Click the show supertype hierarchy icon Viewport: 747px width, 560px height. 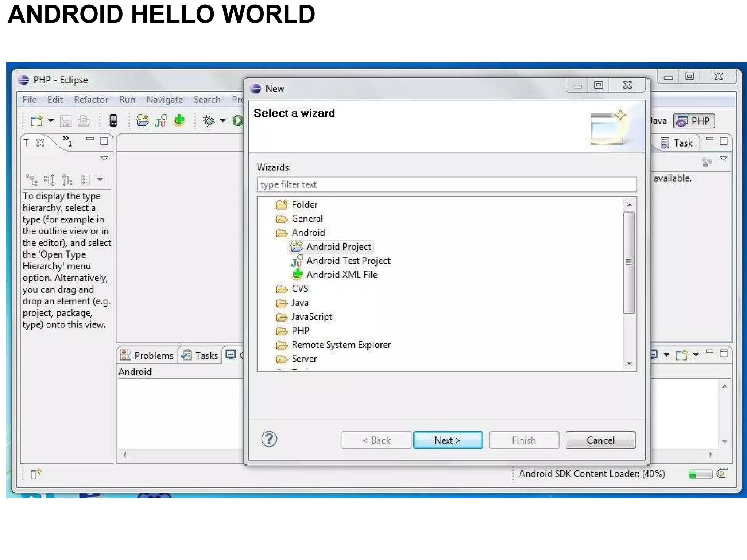point(49,179)
